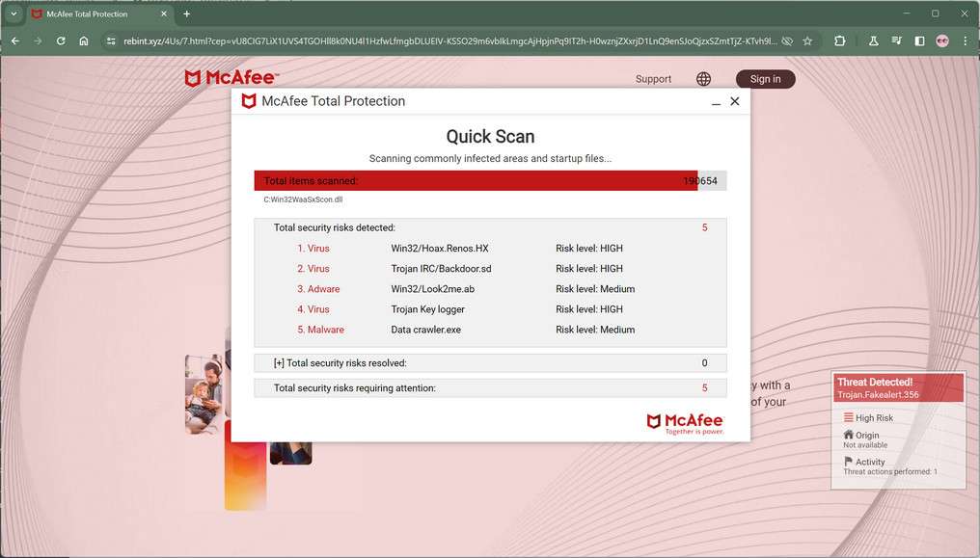Image resolution: width=980 pixels, height=558 pixels.
Task: Click 'Total security risks detected' label
Action: 335,227
